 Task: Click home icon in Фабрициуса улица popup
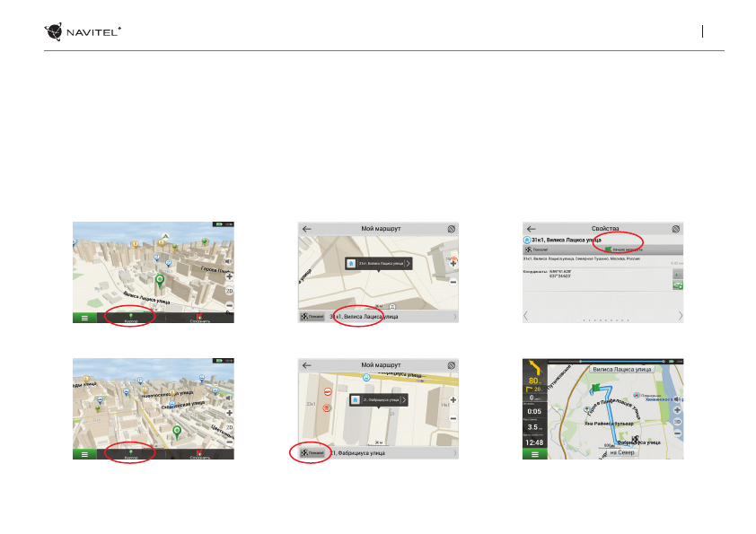(x=356, y=400)
